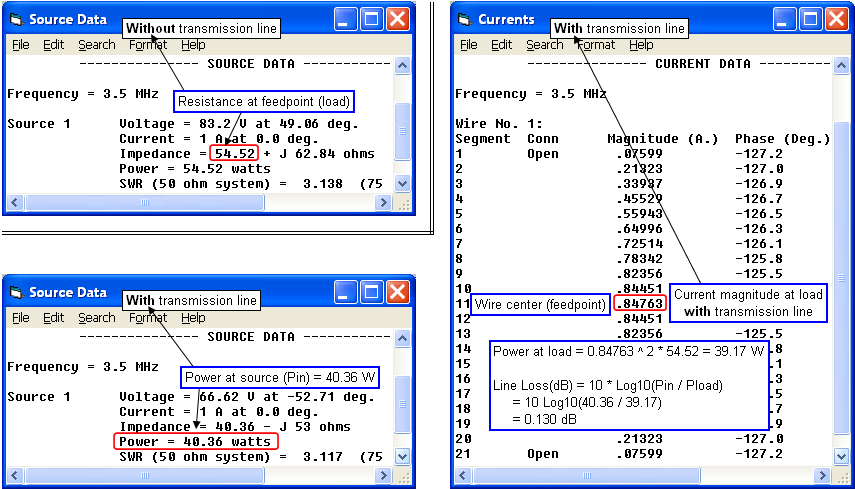Open Edit menu in top Source Data window
Image resolution: width=855 pixels, height=489 pixels.
coord(53,45)
